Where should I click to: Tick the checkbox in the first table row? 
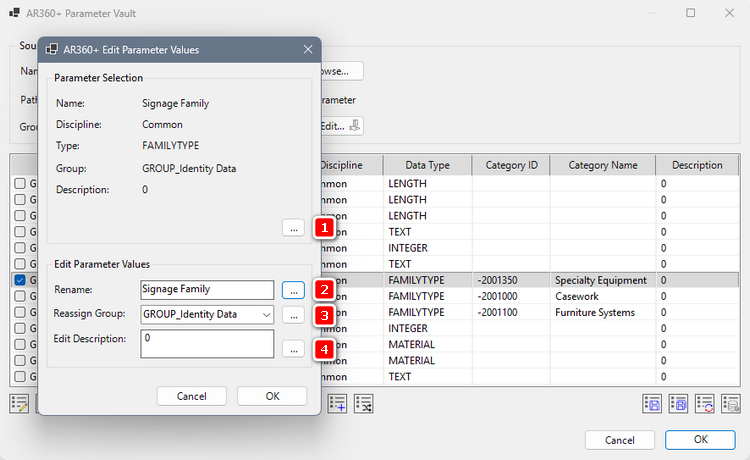click(20, 184)
